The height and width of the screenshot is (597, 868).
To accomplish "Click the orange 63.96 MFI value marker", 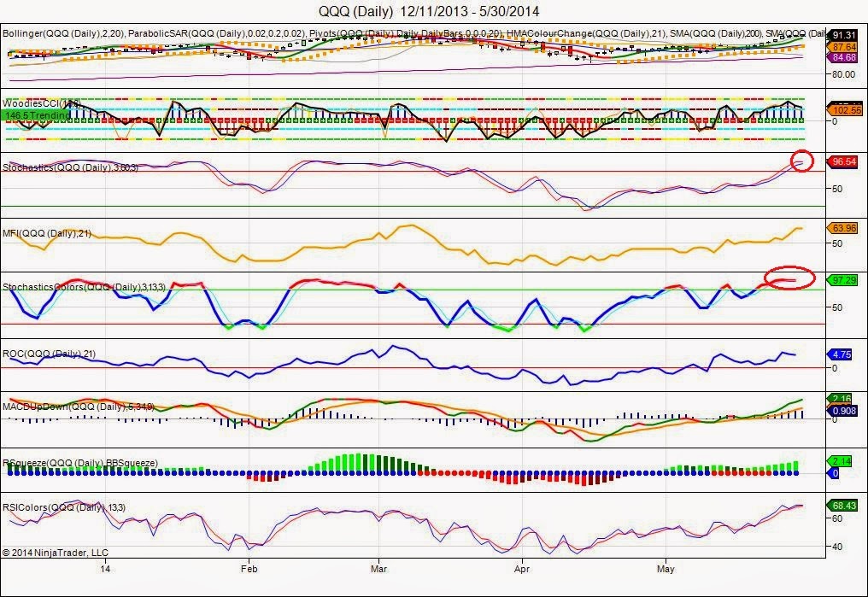I will pos(842,228).
